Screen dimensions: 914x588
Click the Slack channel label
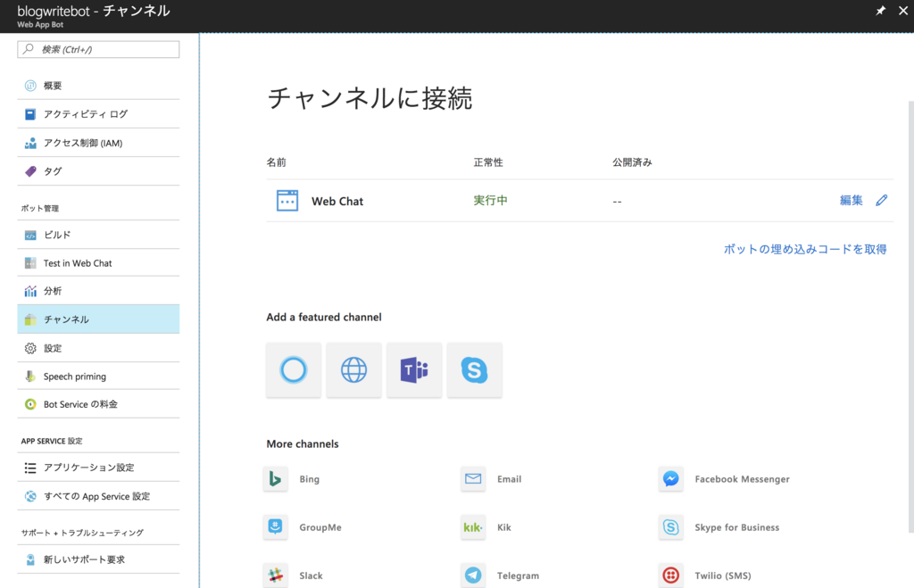coord(311,576)
